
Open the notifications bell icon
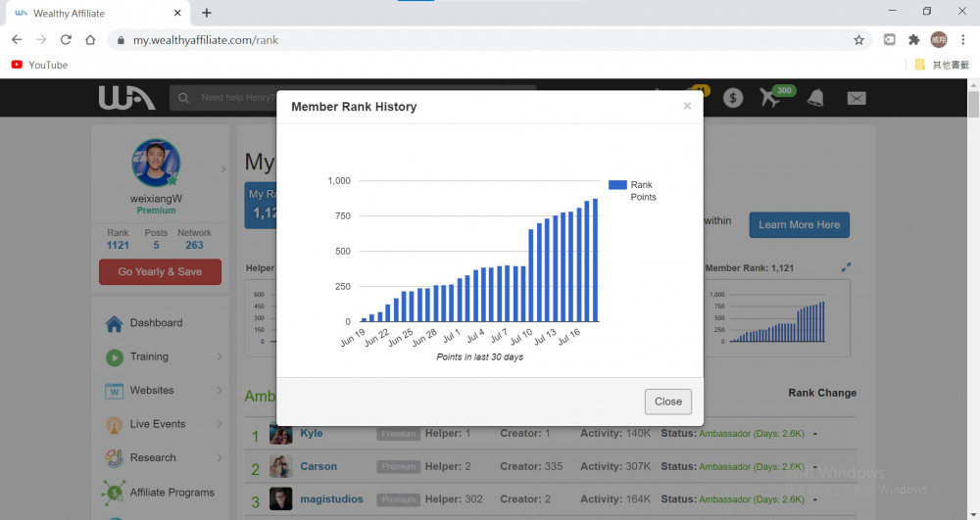point(815,97)
